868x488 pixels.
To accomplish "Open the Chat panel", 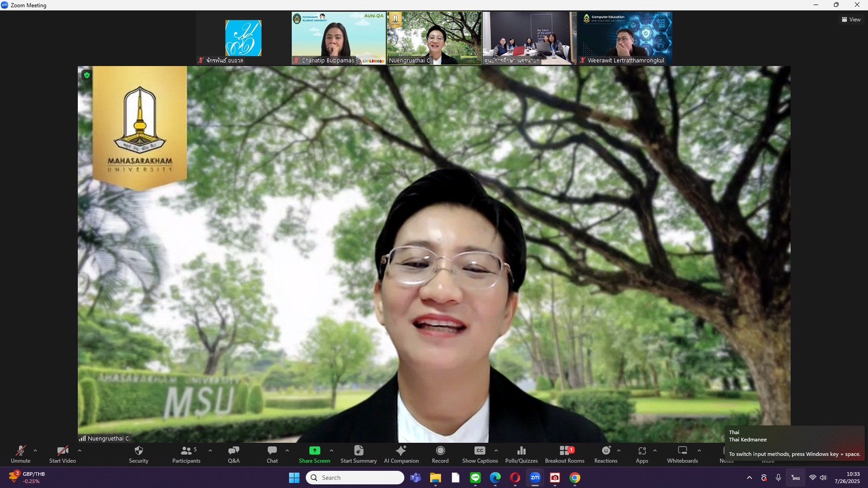I will point(272,454).
